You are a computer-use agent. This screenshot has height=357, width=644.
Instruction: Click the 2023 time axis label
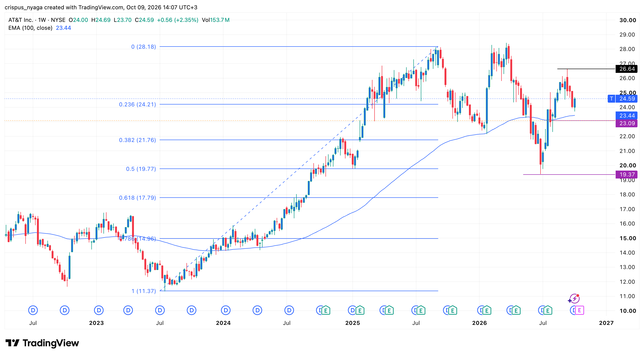pyautogui.click(x=96, y=323)
